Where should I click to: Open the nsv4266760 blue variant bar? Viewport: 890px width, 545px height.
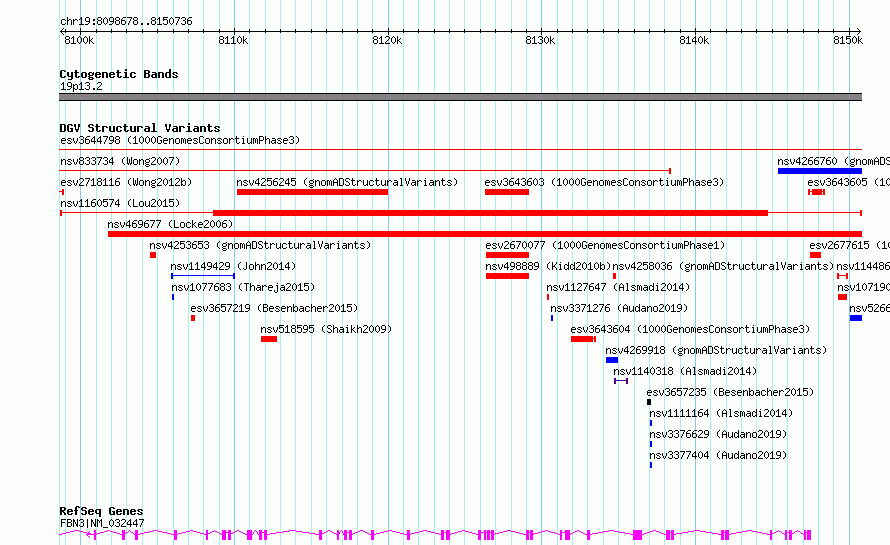pyautogui.click(x=820, y=171)
